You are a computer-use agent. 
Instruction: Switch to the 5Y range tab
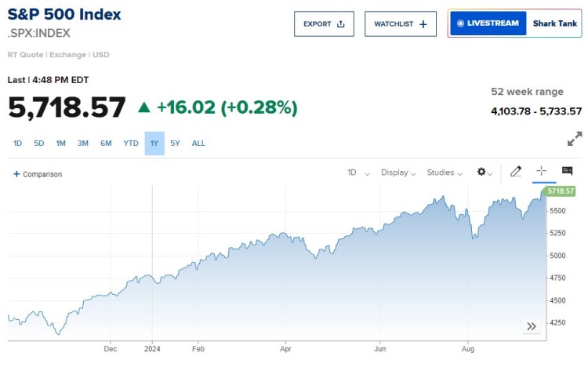point(175,144)
